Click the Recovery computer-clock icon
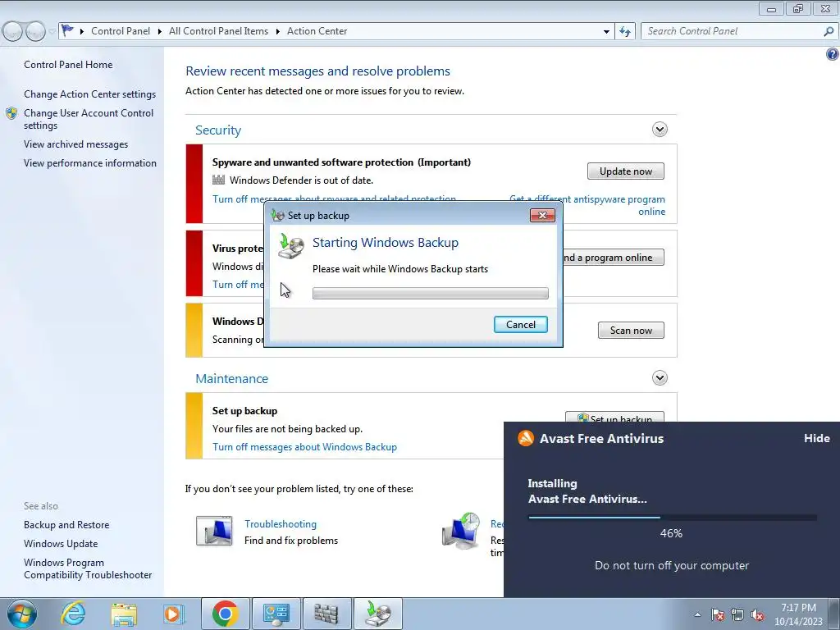Image resolution: width=840 pixels, height=630 pixels. coord(461,531)
